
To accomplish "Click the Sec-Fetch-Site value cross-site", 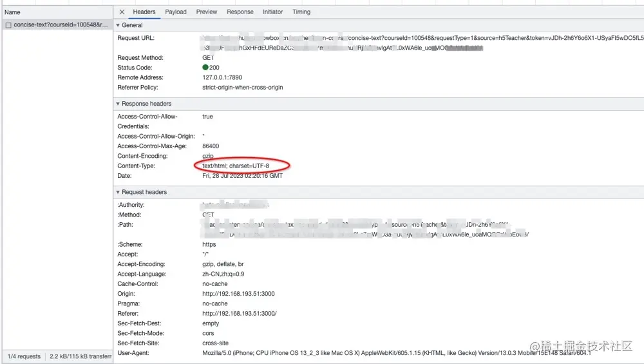I will pos(216,343).
